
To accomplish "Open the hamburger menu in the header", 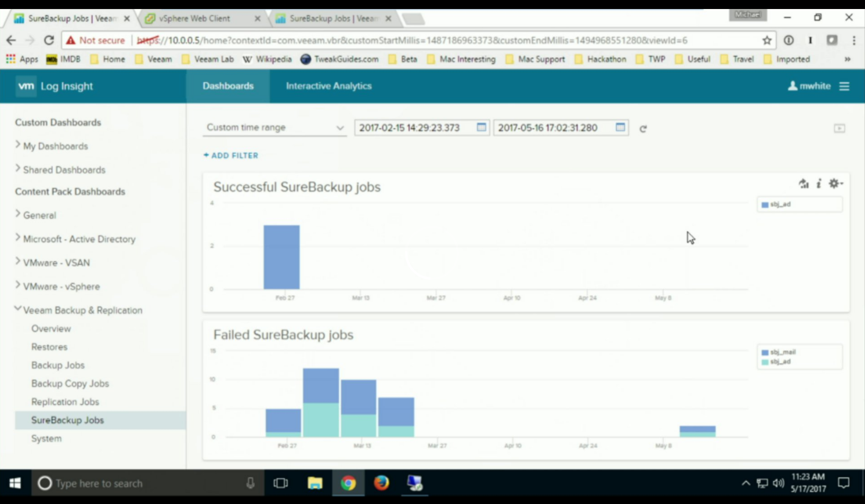I will [844, 86].
